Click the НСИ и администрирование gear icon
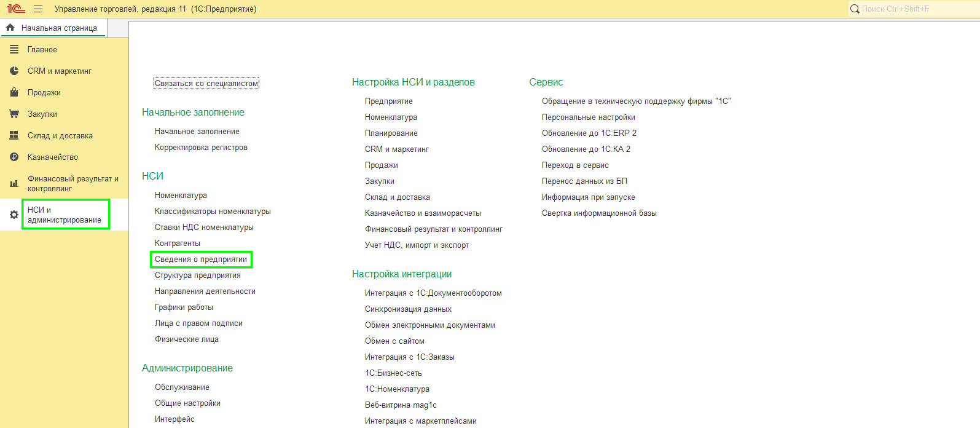 pos(14,215)
